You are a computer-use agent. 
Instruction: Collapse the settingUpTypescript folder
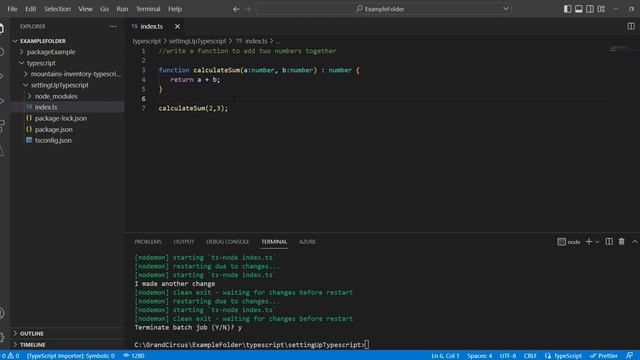point(59,85)
